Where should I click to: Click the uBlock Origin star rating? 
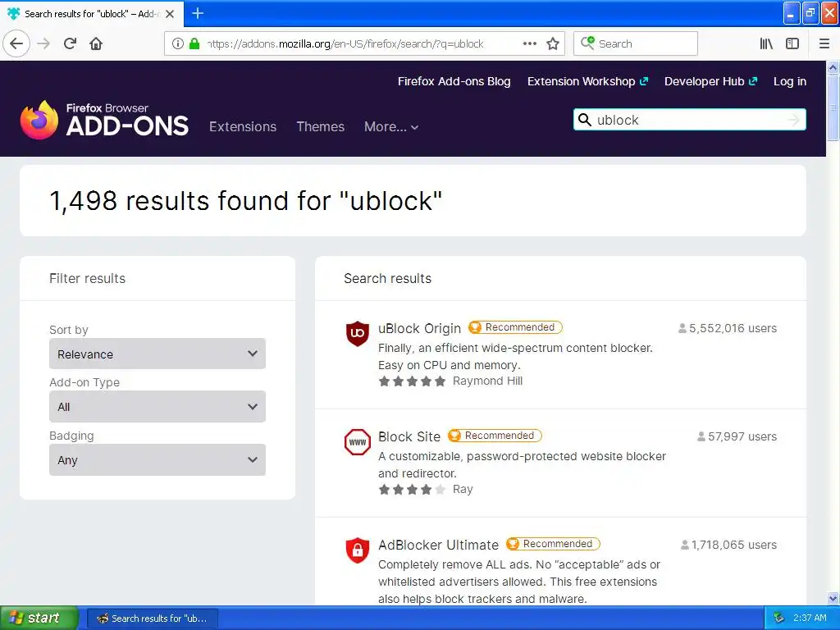(x=412, y=381)
